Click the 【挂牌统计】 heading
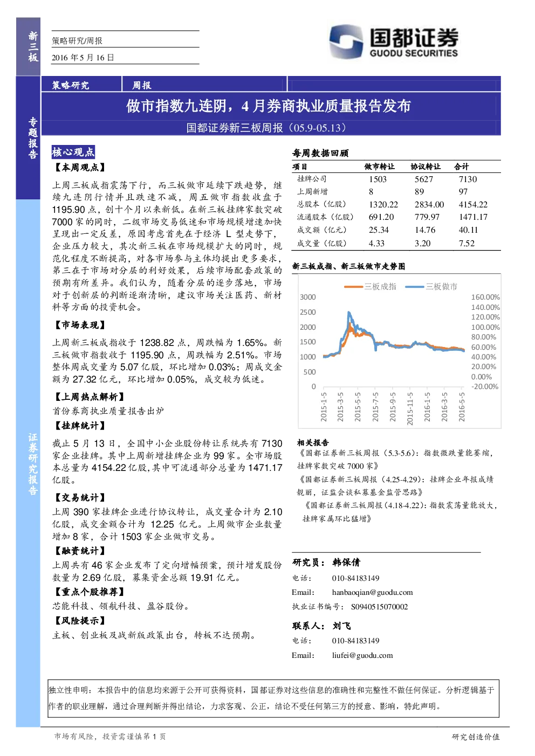 [79, 426]
